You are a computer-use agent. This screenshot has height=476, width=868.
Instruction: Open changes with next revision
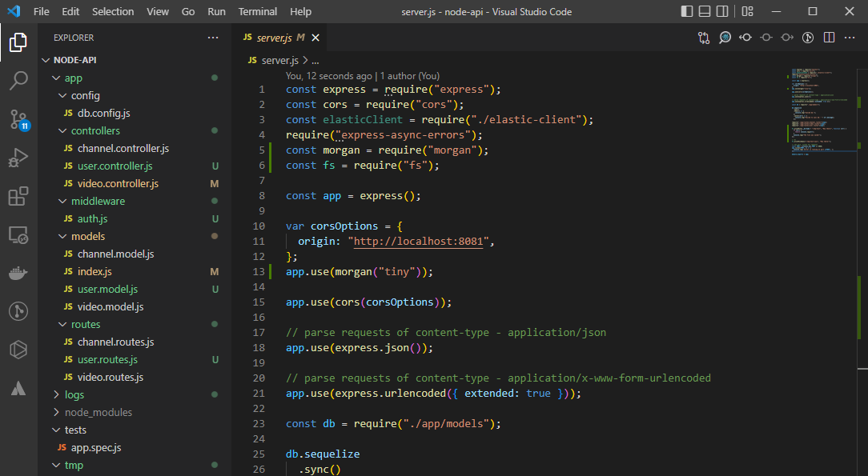787,38
